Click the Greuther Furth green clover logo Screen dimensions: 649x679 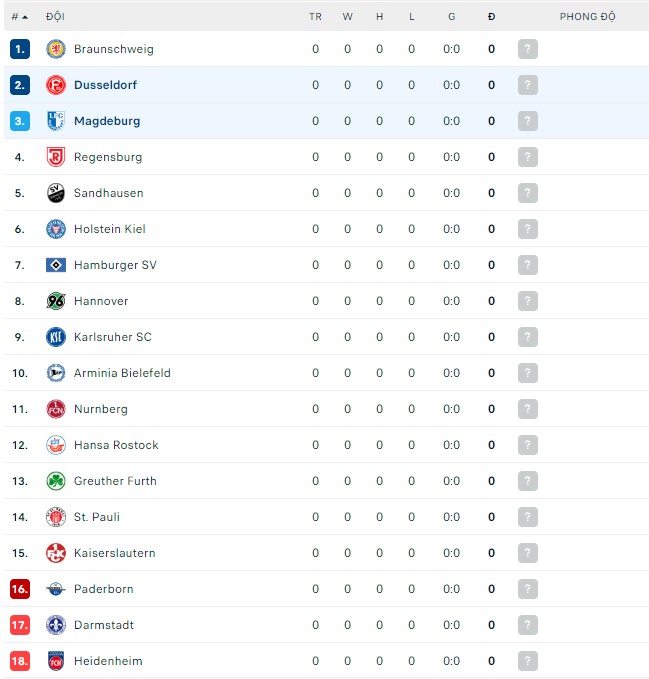(x=56, y=481)
